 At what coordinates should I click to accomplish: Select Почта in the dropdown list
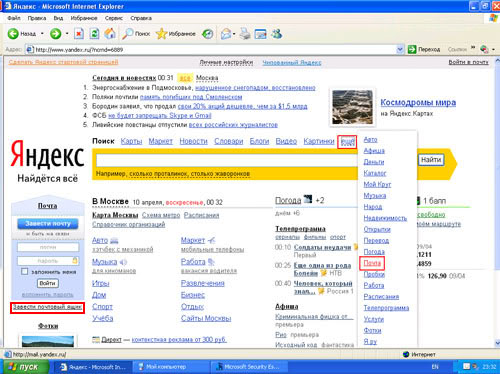[x=372, y=263]
